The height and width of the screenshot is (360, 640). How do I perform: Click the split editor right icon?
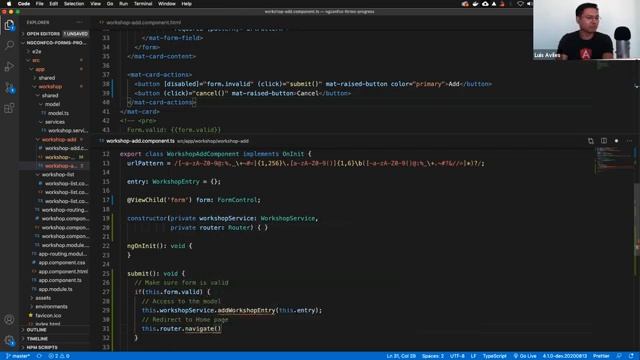604,141
